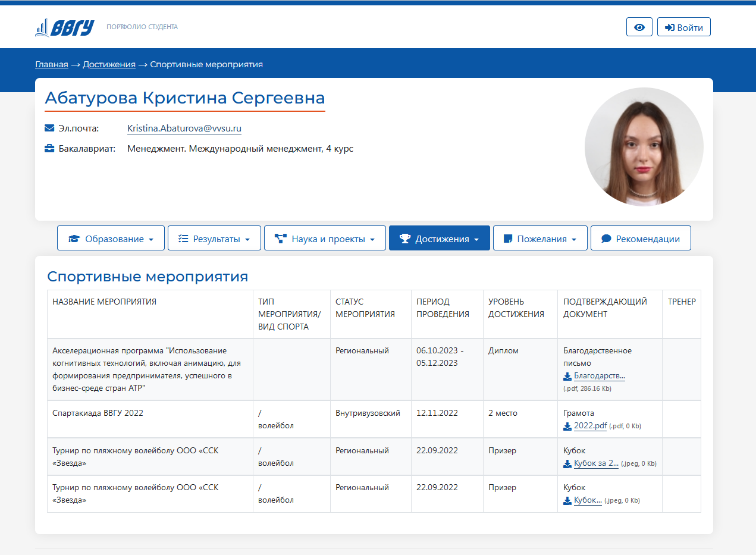Open the Главная breadcrumb link
This screenshot has height=555, width=756.
pyautogui.click(x=52, y=64)
